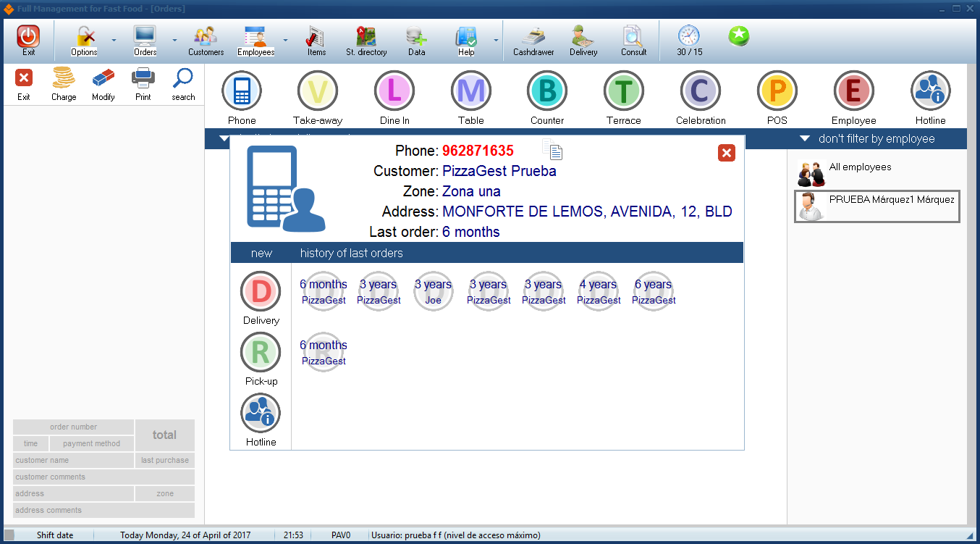Select the Celebration order type
Viewport: 980px width, 544px height.
pos(701,91)
